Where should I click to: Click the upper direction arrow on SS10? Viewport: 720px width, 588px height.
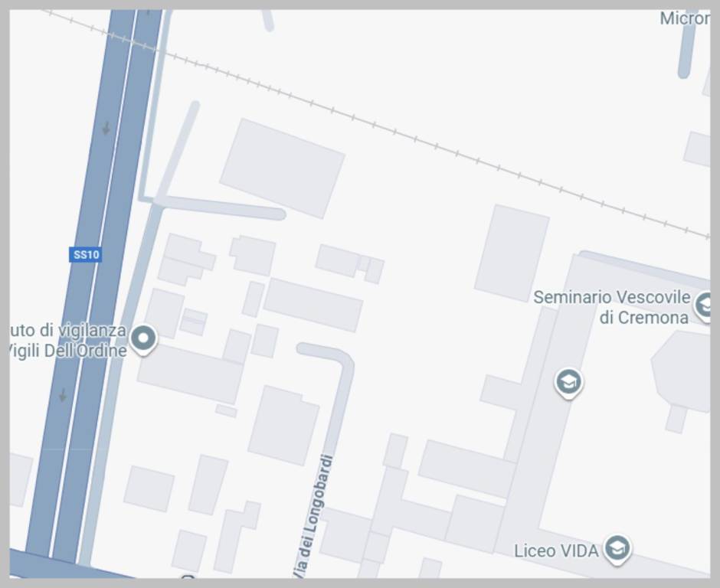[106, 128]
